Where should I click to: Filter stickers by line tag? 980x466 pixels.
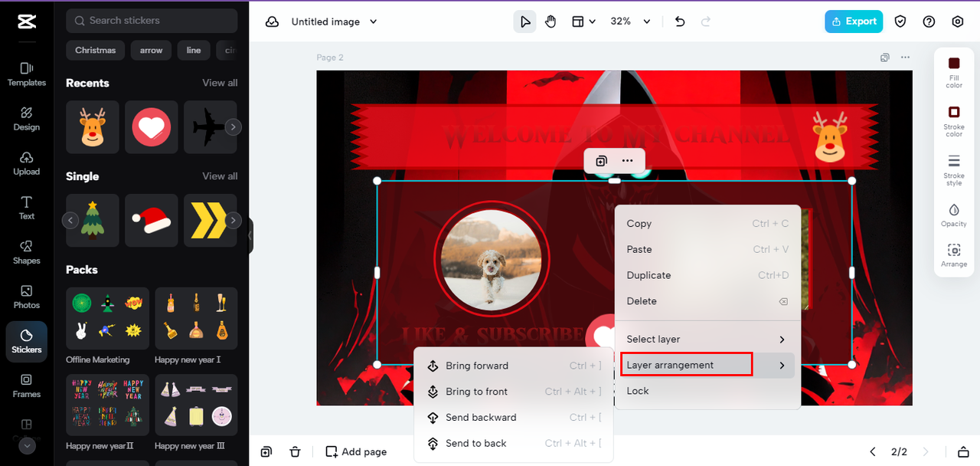pos(194,51)
